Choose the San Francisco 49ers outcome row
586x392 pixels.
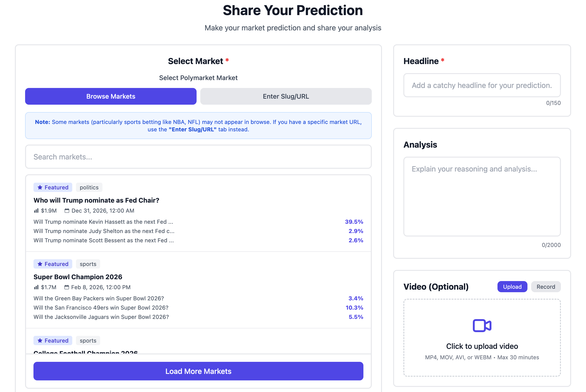coord(198,308)
